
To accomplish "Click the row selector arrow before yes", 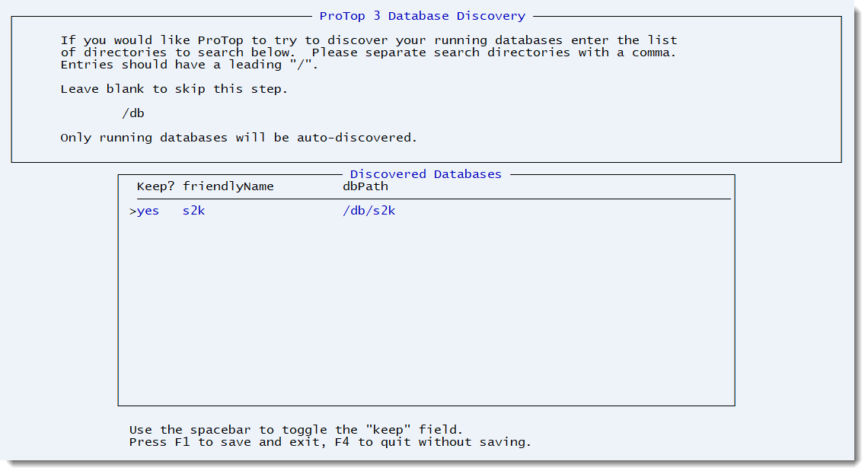I will tap(132, 211).
